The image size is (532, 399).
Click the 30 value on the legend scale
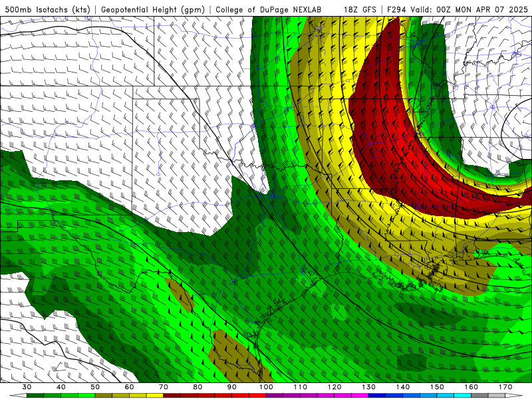tap(27, 387)
